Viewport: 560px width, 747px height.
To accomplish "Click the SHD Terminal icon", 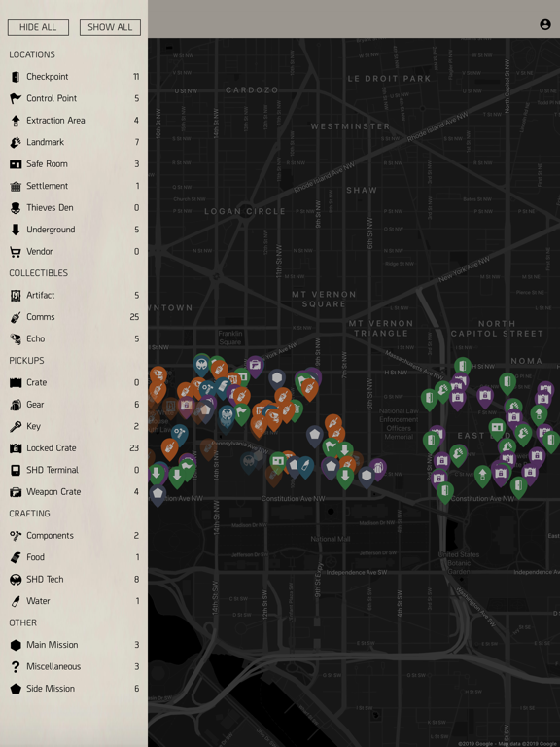I will [x=16, y=470].
